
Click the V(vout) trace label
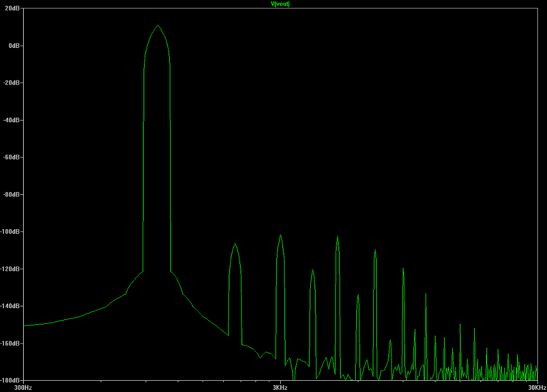pos(280,4)
